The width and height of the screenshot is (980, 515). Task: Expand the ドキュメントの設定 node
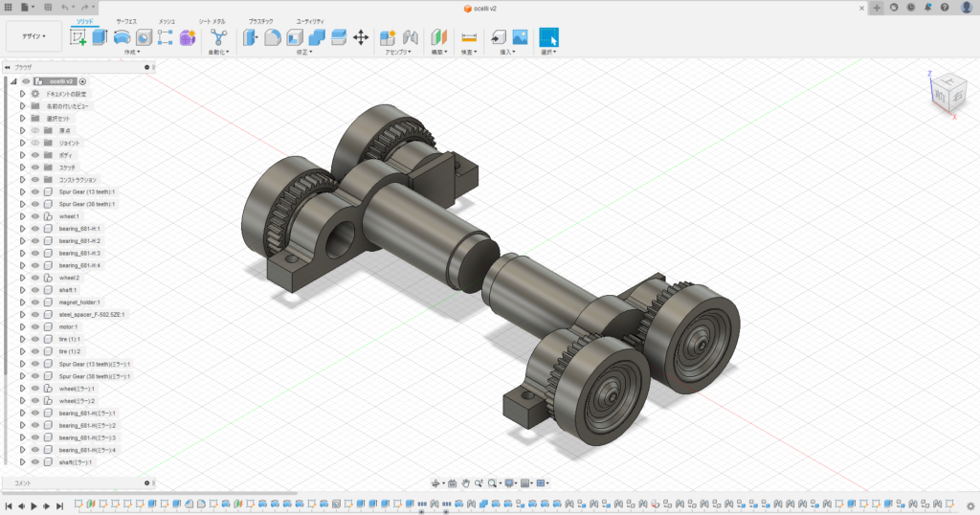coord(23,94)
